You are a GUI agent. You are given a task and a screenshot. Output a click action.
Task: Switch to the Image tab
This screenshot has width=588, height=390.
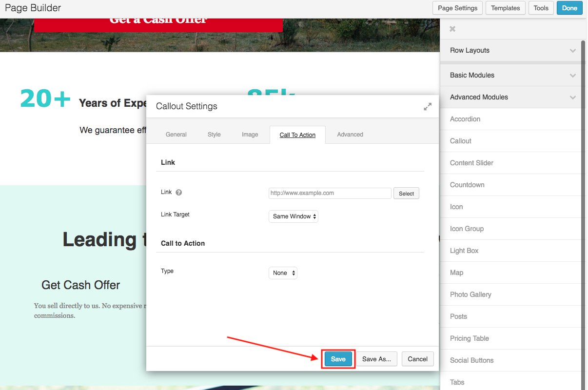click(250, 135)
